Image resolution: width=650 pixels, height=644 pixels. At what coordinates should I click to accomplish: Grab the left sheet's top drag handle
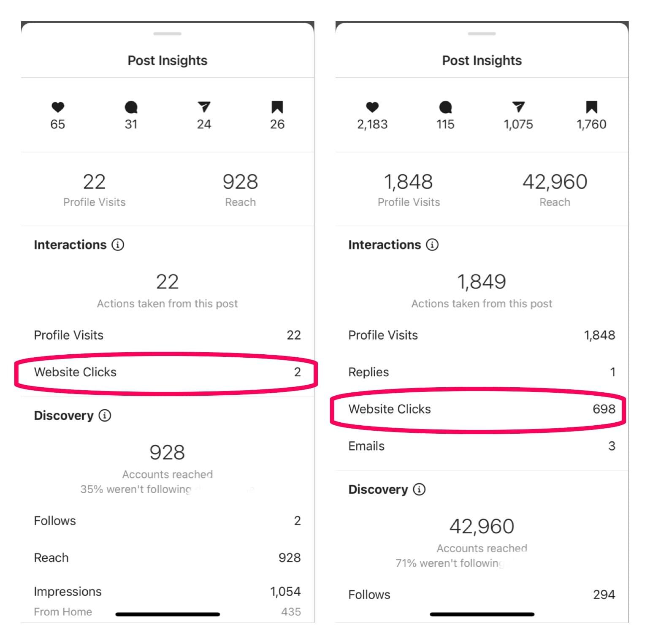click(168, 33)
